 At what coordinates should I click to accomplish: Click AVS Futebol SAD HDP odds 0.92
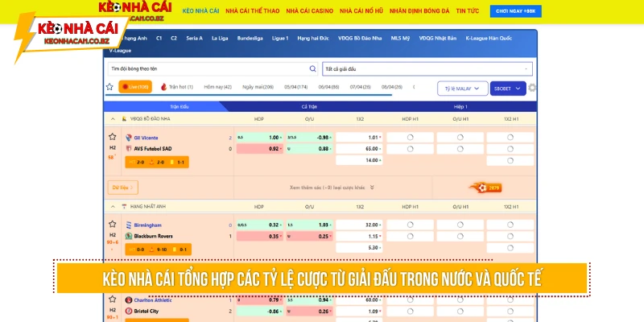tap(260, 149)
